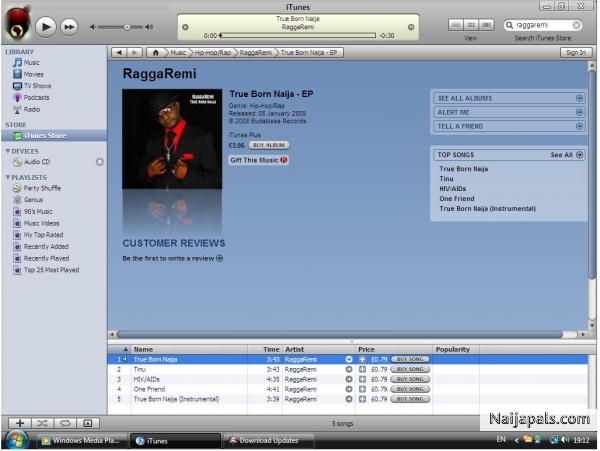Screen dimensions: 600x451
Task: Open the True Born Naija - EP breadcrumb
Action: tap(309, 53)
